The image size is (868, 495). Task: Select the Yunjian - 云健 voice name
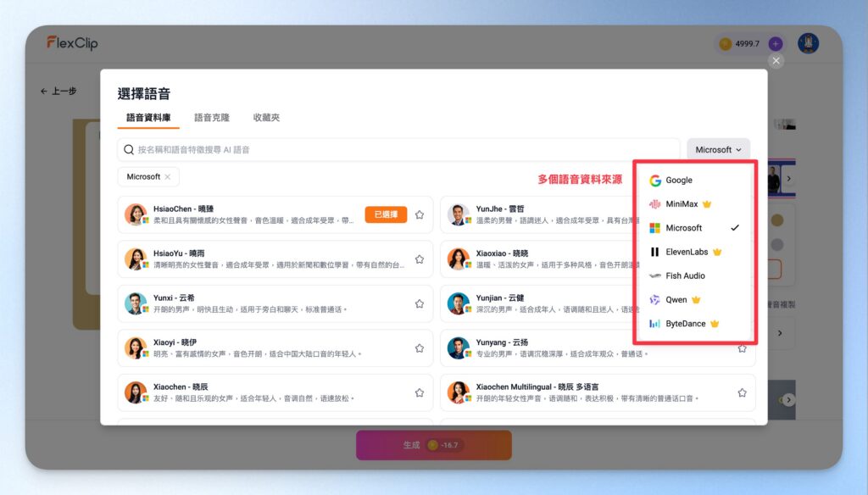[x=500, y=298]
